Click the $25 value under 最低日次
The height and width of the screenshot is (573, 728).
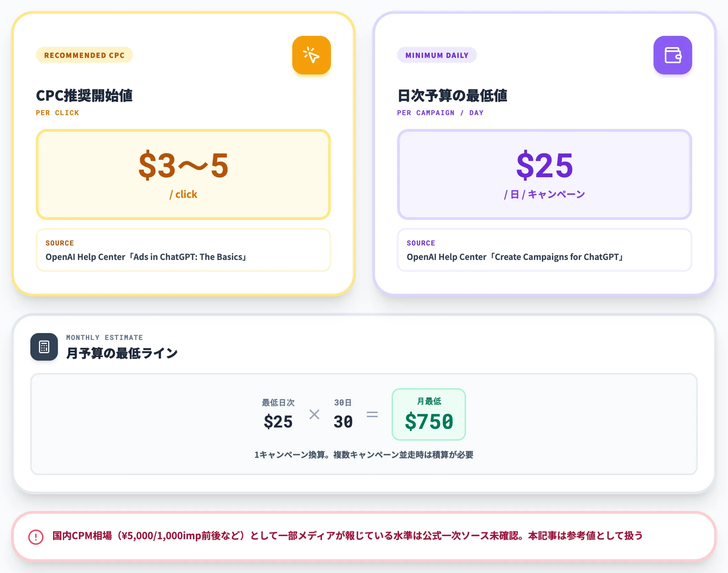pos(278,422)
